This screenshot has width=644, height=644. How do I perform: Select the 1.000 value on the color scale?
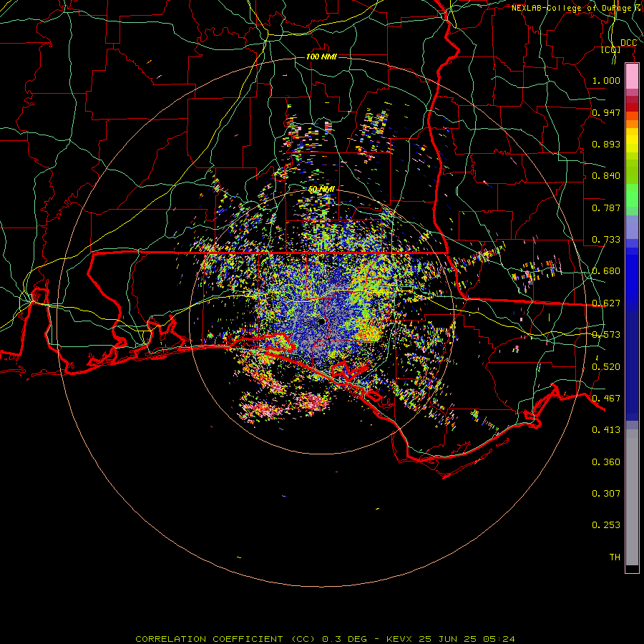pyautogui.click(x=606, y=80)
